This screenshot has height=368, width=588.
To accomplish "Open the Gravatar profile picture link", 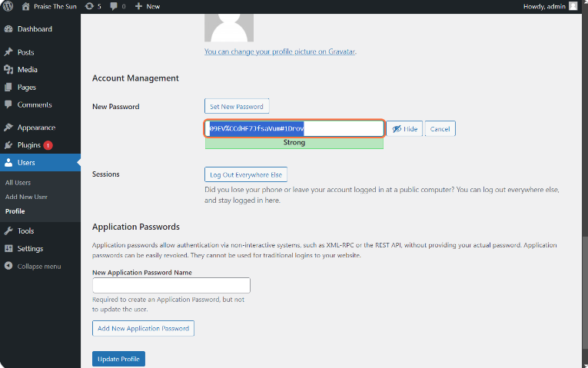I will tap(279, 52).
